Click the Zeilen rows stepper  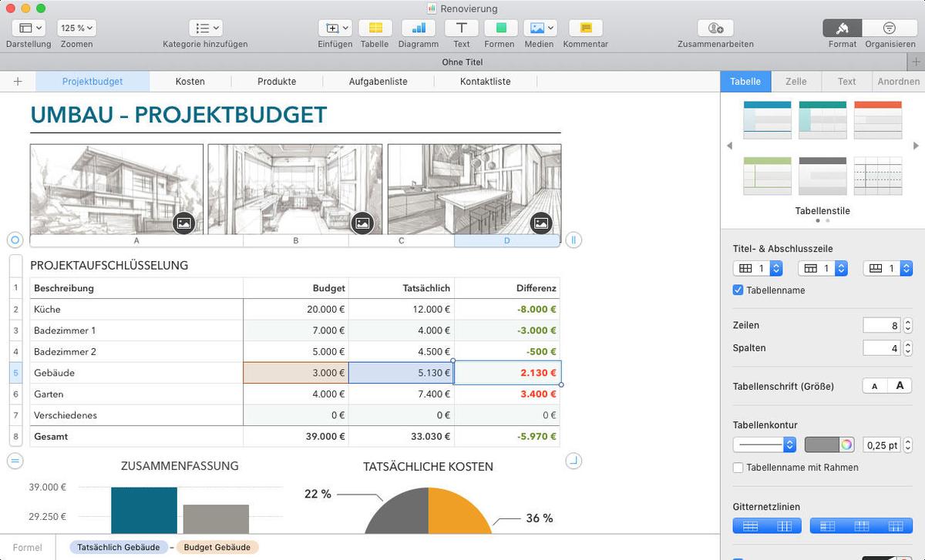(908, 326)
